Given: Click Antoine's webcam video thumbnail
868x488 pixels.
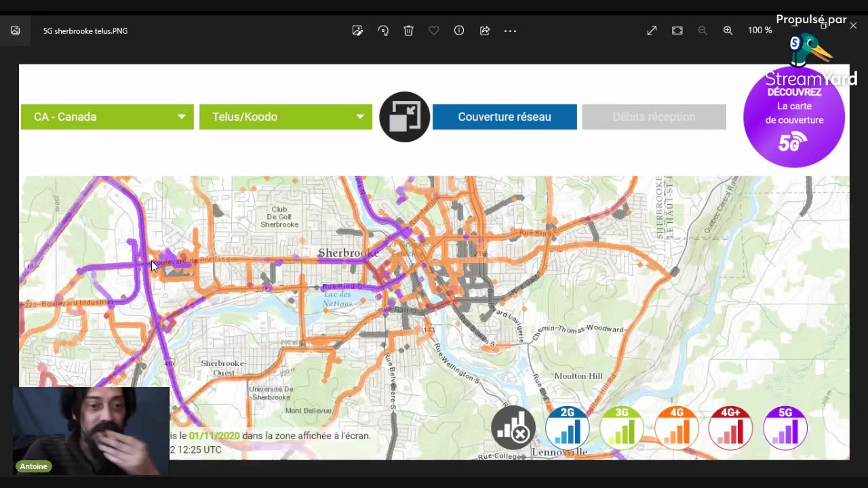Looking at the screenshot, I should (91, 431).
